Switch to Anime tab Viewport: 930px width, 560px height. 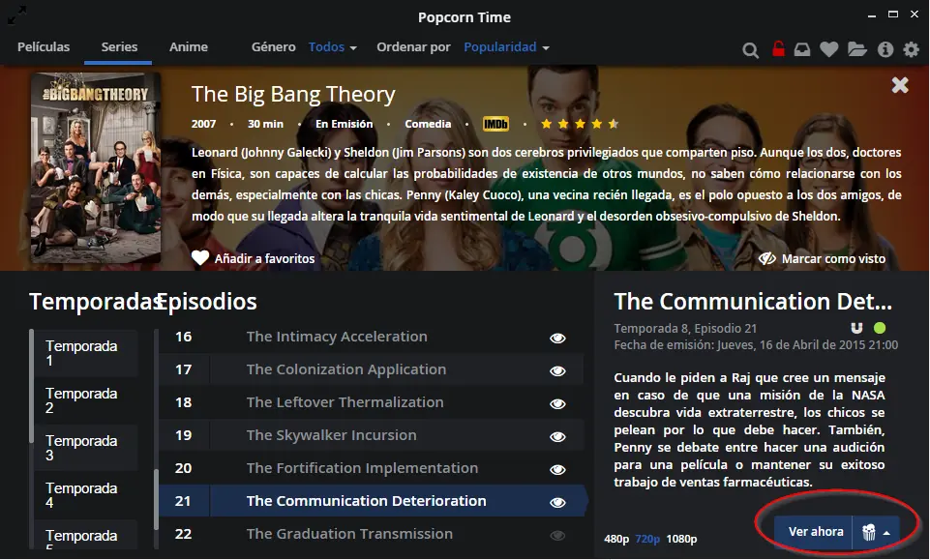pyautogui.click(x=189, y=46)
